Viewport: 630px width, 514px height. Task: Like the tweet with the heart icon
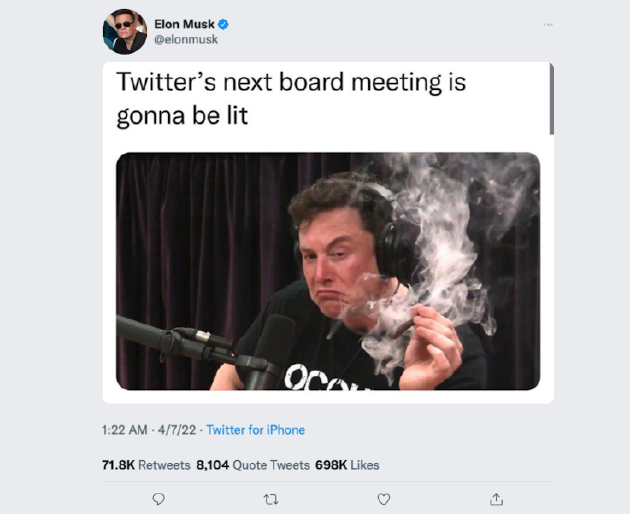click(x=384, y=499)
